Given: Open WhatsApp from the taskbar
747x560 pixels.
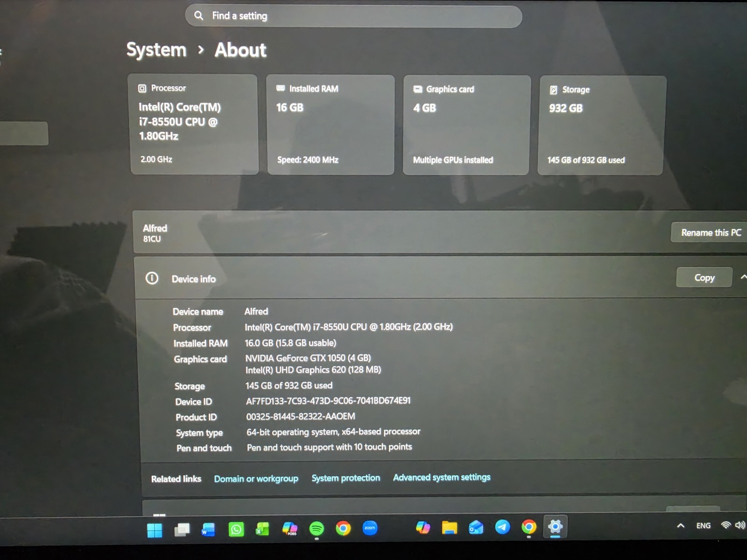Looking at the screenshot, I should (x=236, y=529).
